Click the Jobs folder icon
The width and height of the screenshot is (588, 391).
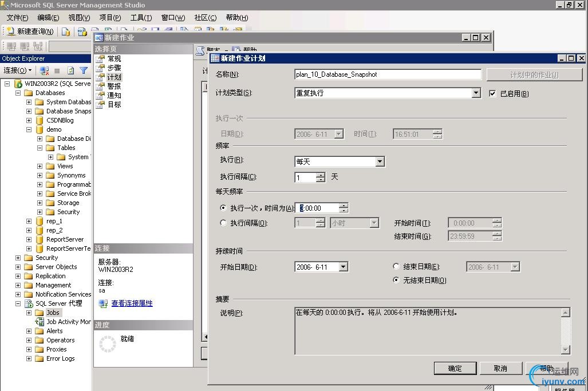[x=40, y=313]
